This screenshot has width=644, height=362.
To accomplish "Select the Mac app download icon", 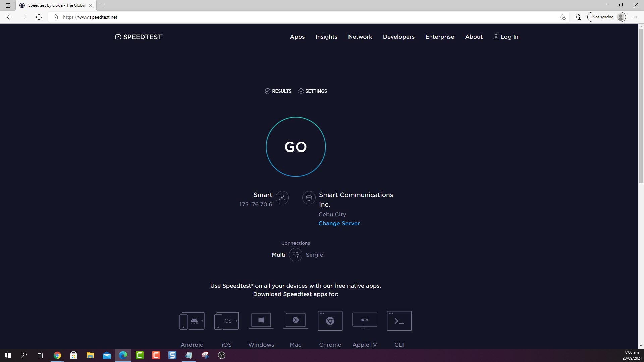I will tap(296, 320).
